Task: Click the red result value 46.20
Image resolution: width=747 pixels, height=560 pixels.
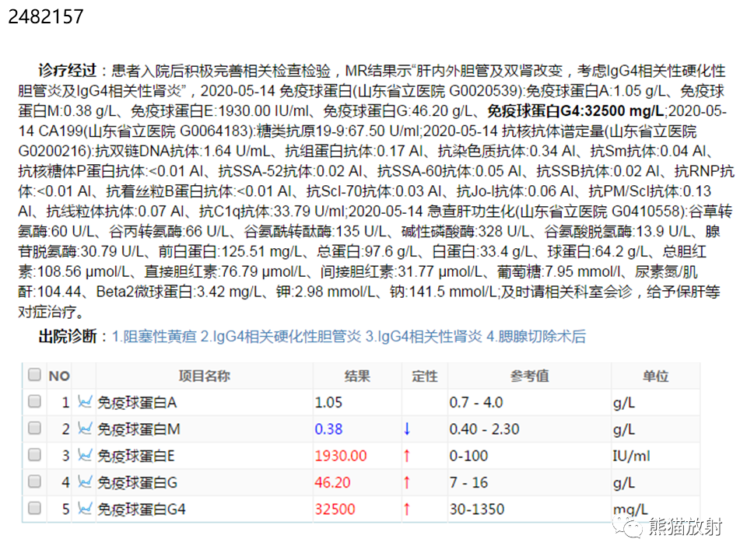Action: [x=332, y=482]
